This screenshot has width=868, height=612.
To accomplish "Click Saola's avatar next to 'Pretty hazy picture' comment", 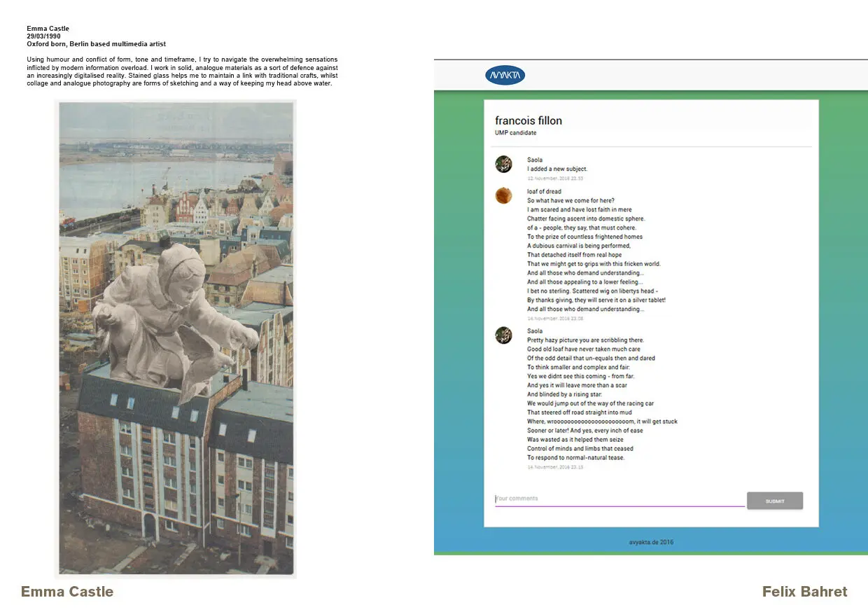I will pyautogui.click(x=503, y=335).
